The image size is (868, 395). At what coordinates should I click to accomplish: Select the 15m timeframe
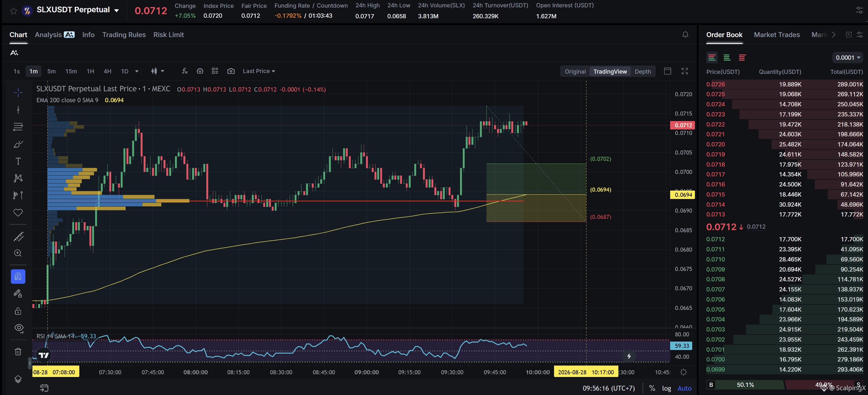point(71,71)
